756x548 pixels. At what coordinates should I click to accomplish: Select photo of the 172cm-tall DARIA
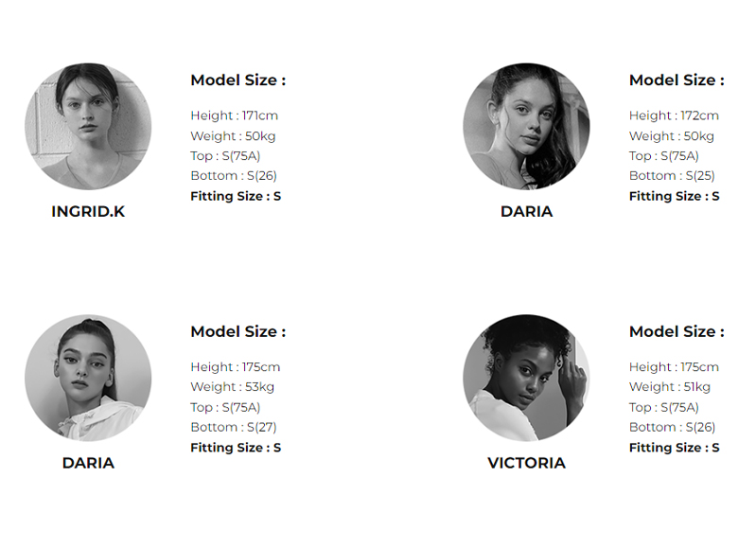526,127
